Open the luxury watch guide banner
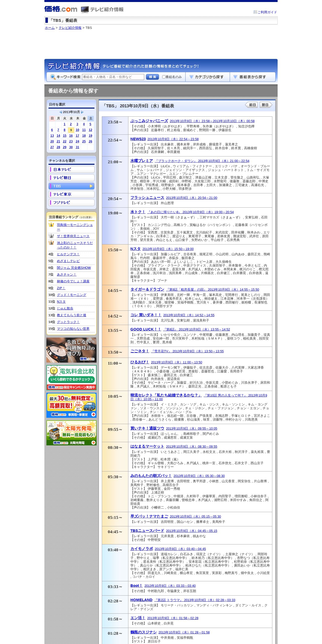The height and width of the screenshot is (644, 322). (x=71, y=350)
